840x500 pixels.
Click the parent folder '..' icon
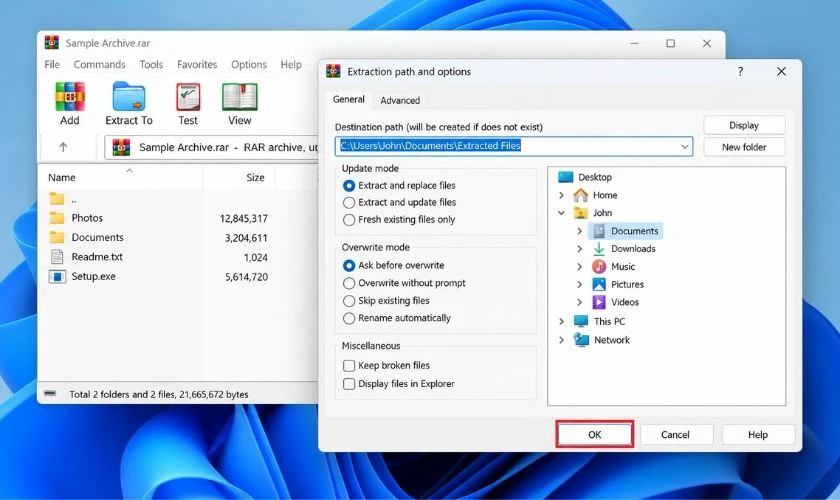pos(57,199)
